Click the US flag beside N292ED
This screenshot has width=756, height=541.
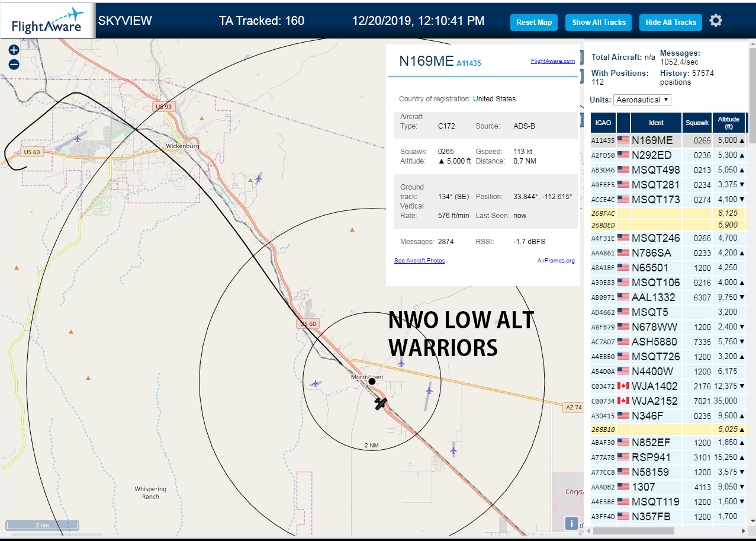click(623, 155)
